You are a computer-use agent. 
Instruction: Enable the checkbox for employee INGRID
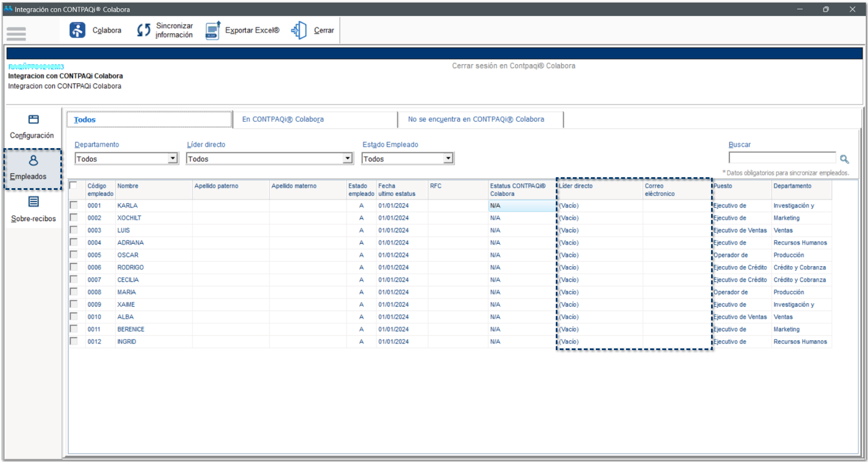(74, 341)
